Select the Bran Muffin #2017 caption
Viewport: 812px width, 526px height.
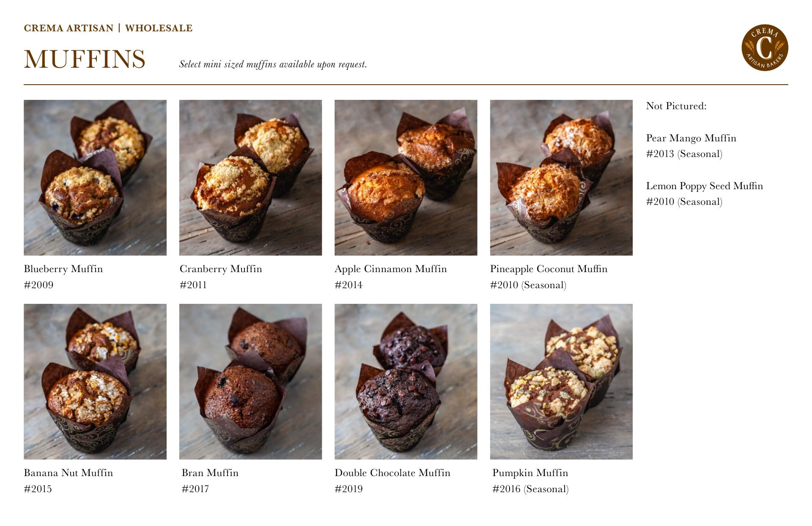(210, 481)
